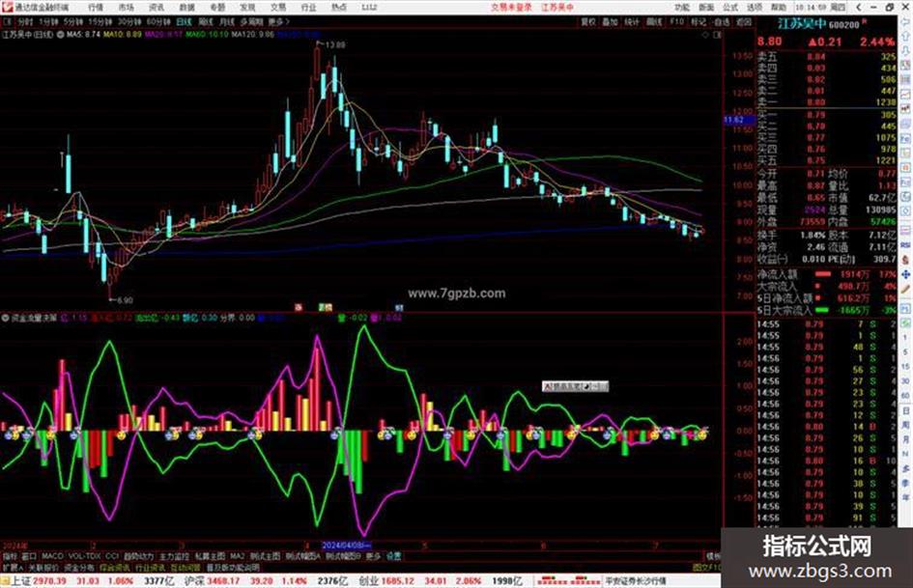The width and height of the screenshot is (913, 588).
Task: Click the left arrow sidebar icon
Action: (x=905, y=22)
